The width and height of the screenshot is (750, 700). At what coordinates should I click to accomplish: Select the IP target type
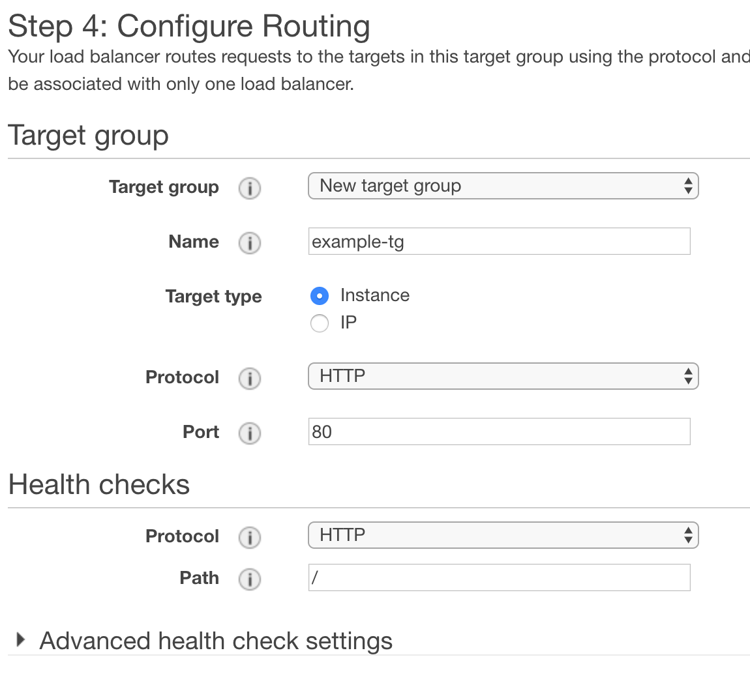pos(320,323)
